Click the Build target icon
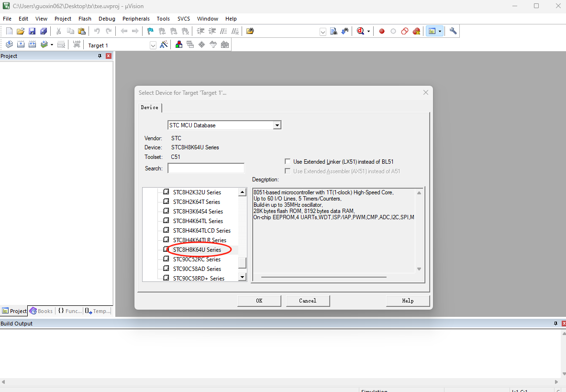566x392 pixels. [x=21, y=45]
